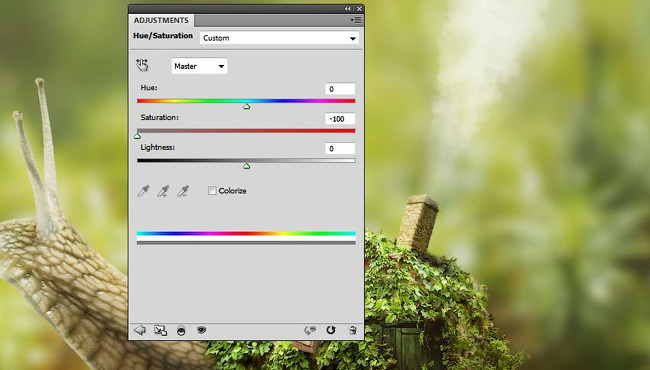650x370 pixels.
Task: Open the Custom preset dropdown
Action: click(279, 38)
